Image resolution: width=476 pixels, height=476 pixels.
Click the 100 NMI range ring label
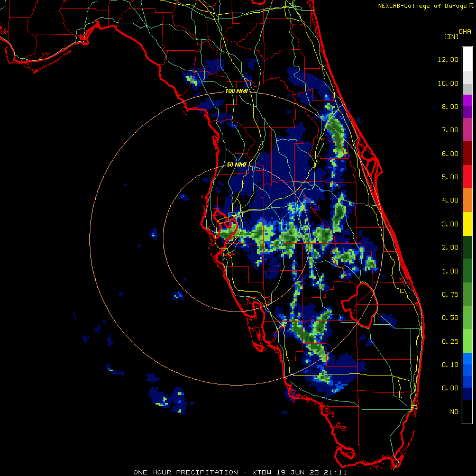point(236,91)
